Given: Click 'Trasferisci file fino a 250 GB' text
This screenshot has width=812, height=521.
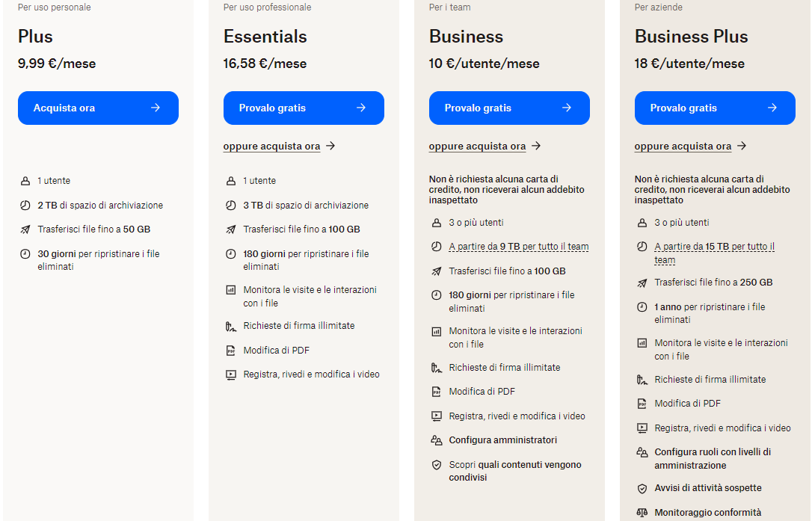Looking at the screenshot, I should click(x=713, y=283).
